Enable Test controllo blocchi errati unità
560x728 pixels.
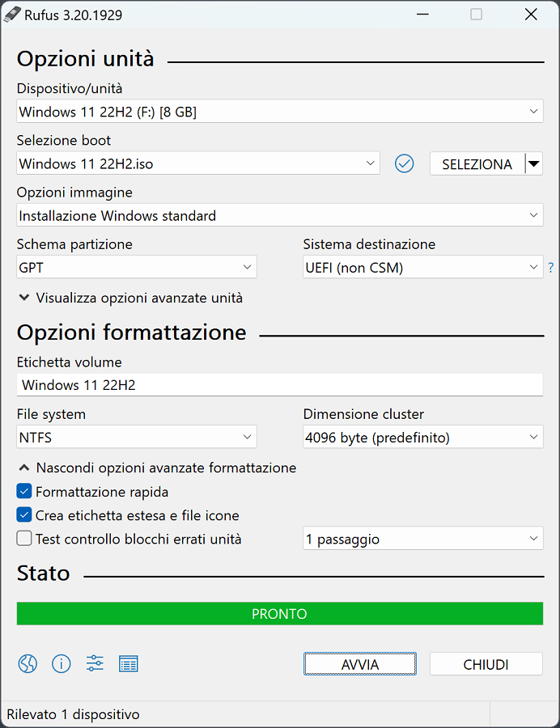23,537
